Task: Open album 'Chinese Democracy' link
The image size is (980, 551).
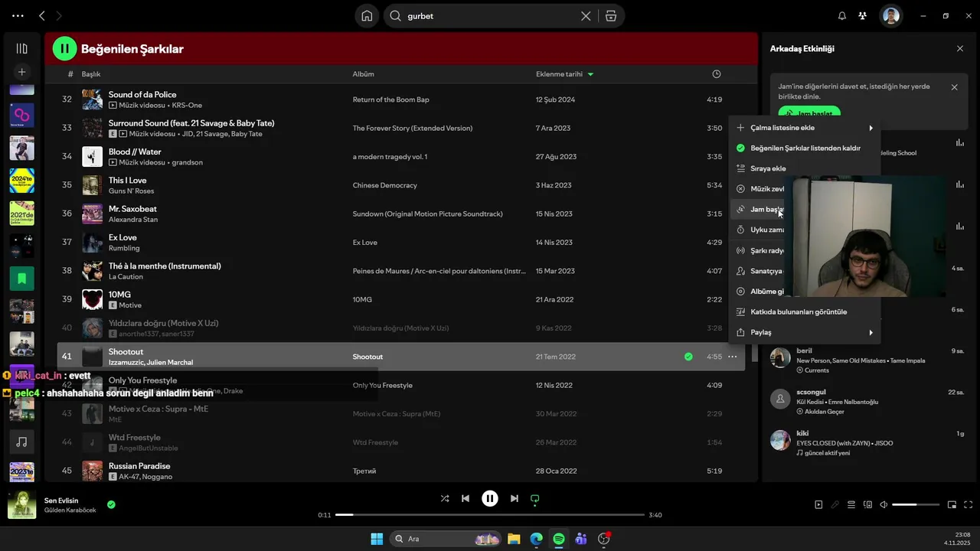Action: [384, 185]
